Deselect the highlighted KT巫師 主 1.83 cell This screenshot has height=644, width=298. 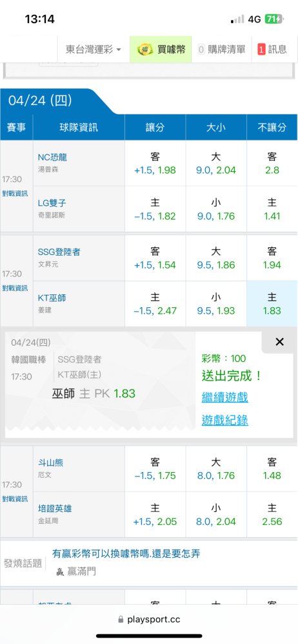tap(272, 304)
